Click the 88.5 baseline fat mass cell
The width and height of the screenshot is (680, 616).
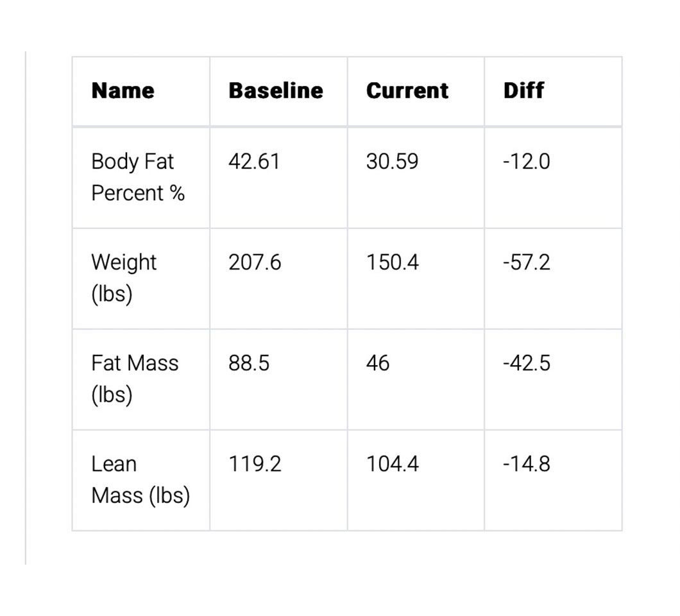point(249,363)
